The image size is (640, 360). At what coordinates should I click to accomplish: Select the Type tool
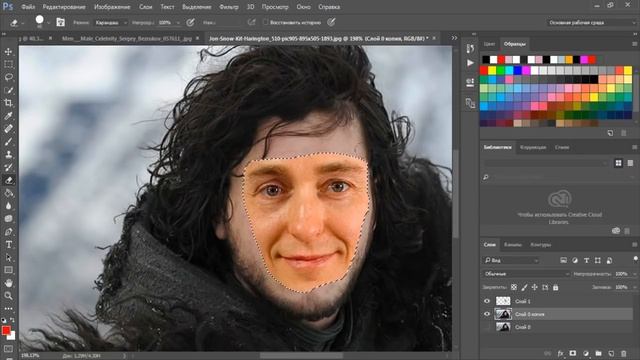(x=9, y=244)
